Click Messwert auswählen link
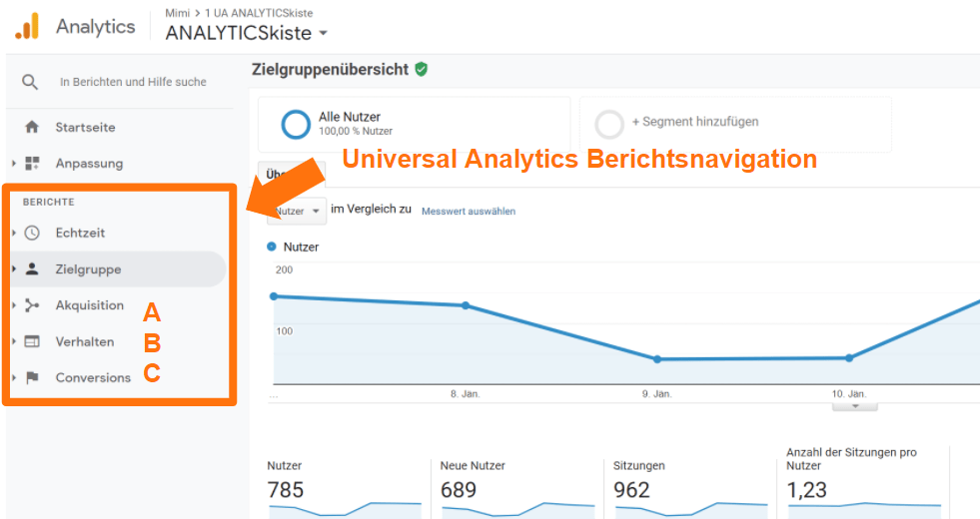The image size is (980, 519). pyautogui.click(x=469, y=212)
